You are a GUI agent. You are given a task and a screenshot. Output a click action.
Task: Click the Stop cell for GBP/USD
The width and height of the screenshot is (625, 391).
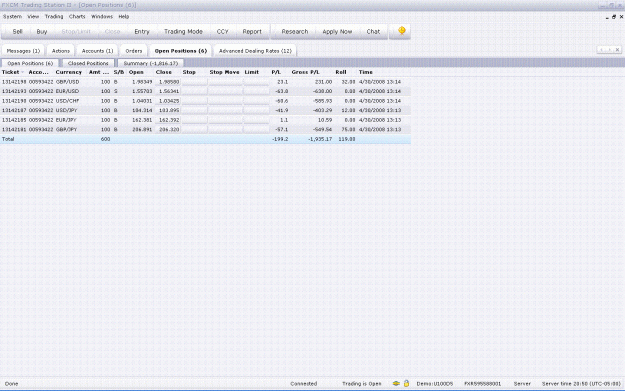click(195, 82)
